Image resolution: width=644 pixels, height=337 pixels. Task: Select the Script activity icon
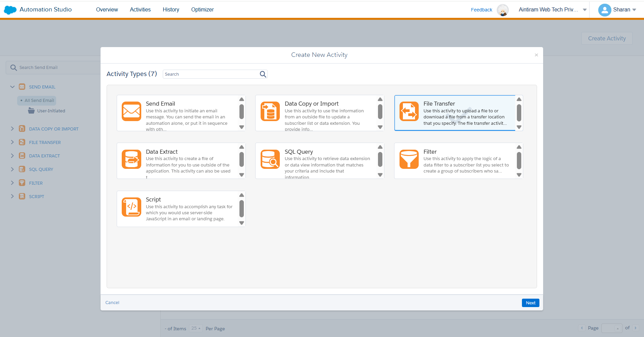pos(131,207)
